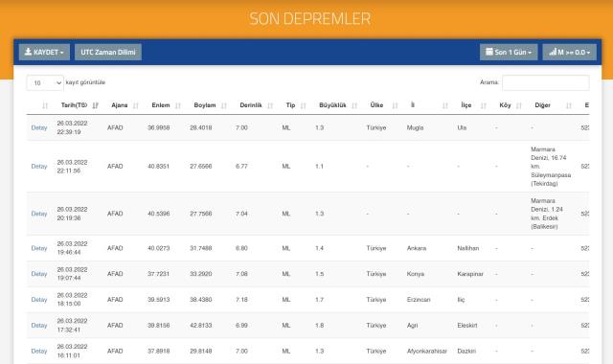Screen dimensions: 613x364
Task: Open Detay for the Ankara Nallıhan earthquake
Action: point(39,248)
